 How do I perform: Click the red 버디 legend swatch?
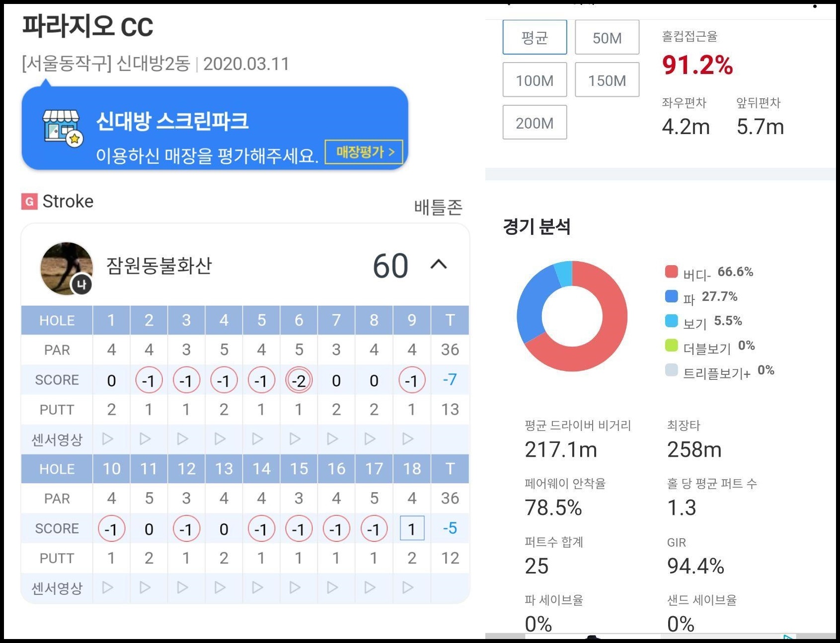point(671,272)
